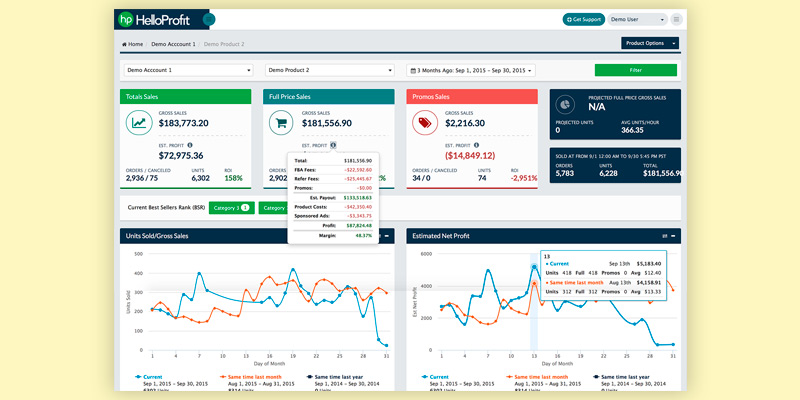Screen dimensions: 800x400
Task: Click the Sep 13th peak point on Net Profit chart
Action: [534, 267]
